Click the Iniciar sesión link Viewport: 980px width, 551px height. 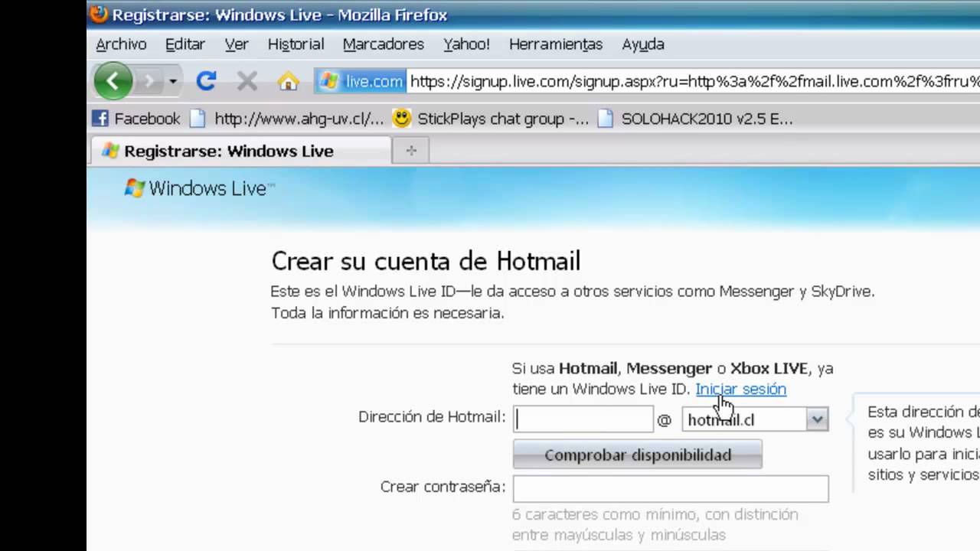[x=740, y=389]
